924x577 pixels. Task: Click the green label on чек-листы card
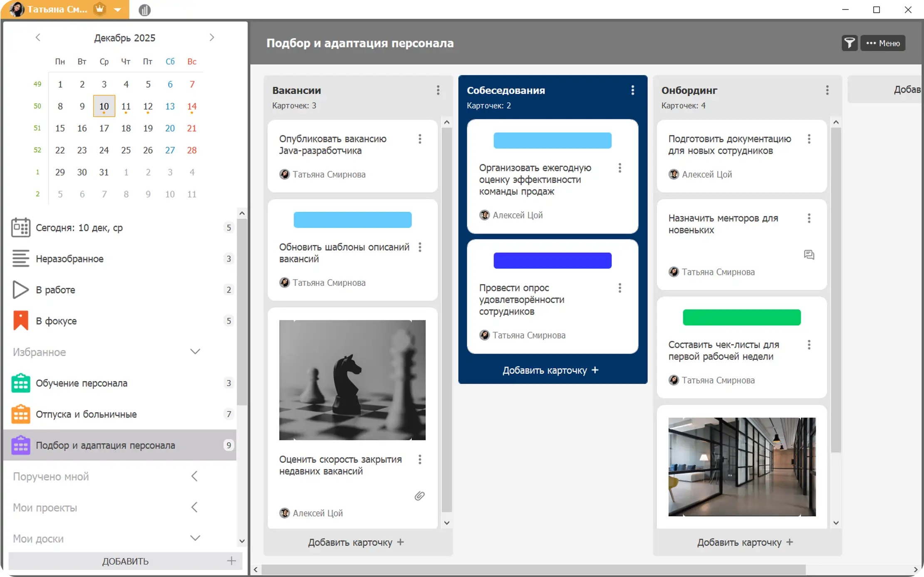(x=741, y=317)
